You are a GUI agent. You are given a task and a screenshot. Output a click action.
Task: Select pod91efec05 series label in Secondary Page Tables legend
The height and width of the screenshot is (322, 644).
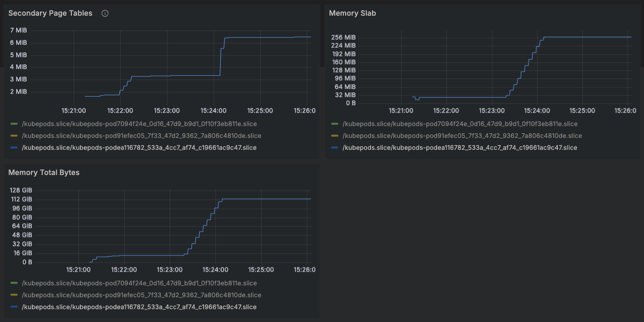tap(141, 136)
